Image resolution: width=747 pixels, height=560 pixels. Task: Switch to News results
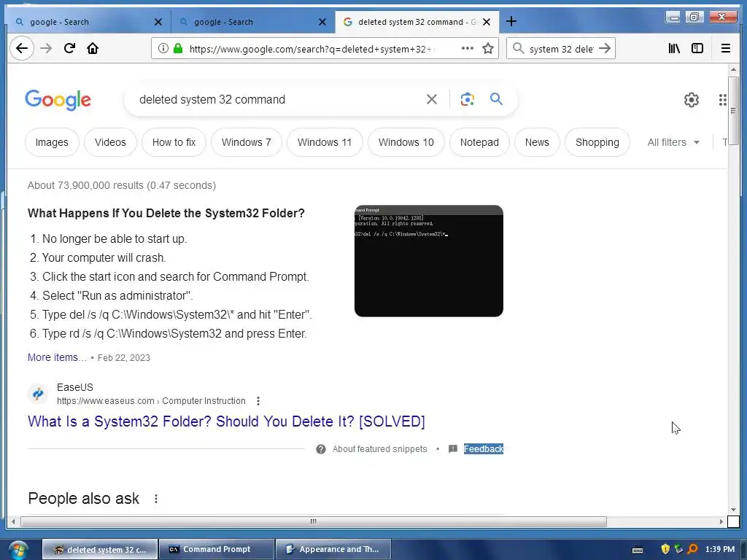(x=537, y=142)
